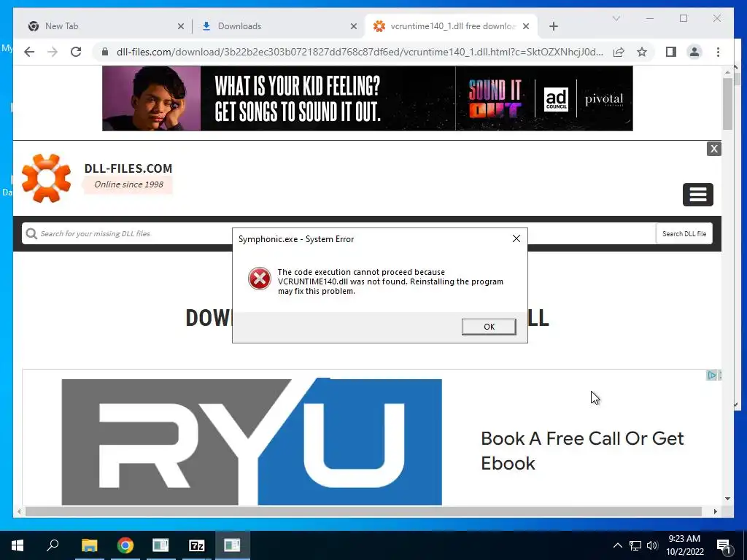Image resolution: width=747 pixels, height=560 pixels.
Task: Close the vcruntime140_1.dll tab
Action: (x=526, y=26)
